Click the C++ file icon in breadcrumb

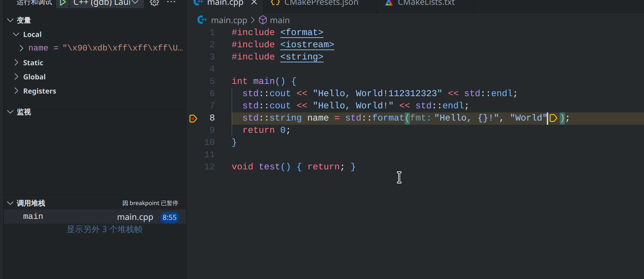coord(202,20)
